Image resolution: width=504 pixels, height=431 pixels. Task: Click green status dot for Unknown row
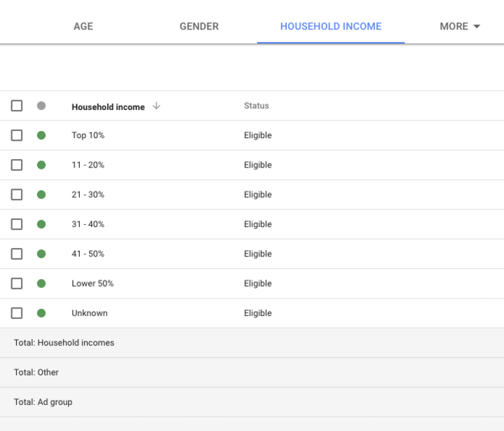[x=41, y=313]
